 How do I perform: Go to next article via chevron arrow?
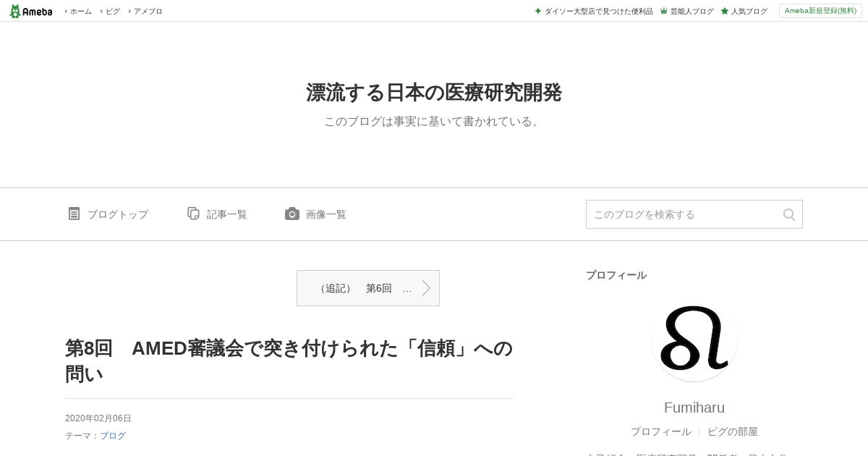(426, 288)
